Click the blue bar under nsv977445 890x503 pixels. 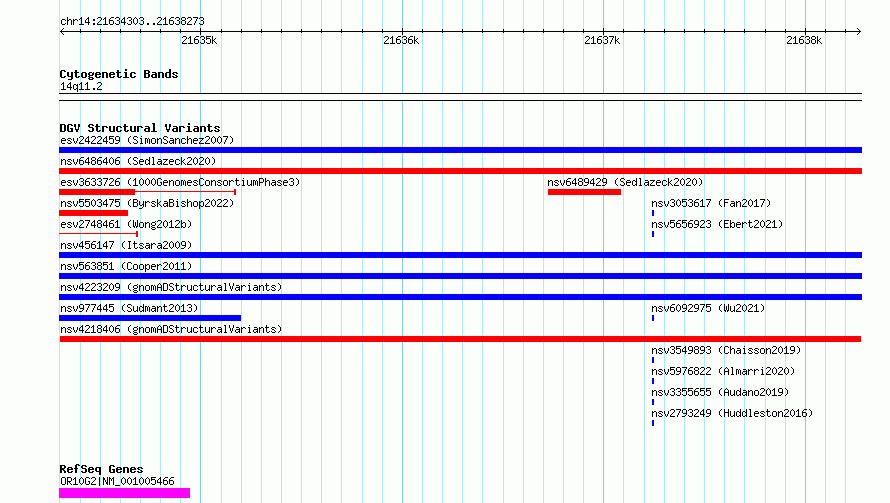(150, 318)
